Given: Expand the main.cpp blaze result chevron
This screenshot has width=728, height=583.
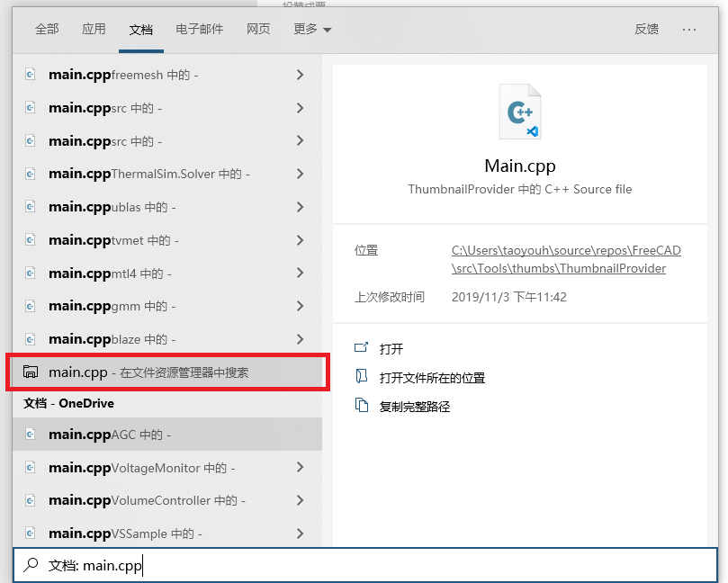Looking at the screenshot, I should 300,339.
